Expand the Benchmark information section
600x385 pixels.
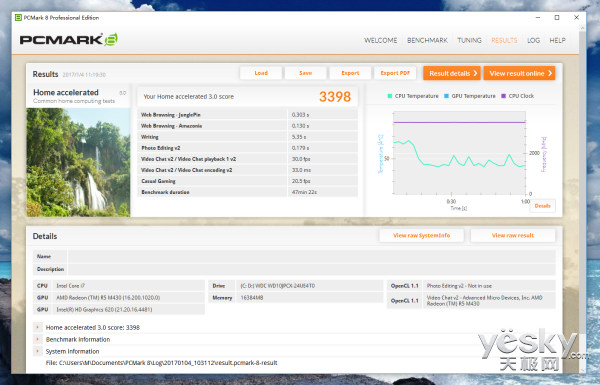point(38,339)
